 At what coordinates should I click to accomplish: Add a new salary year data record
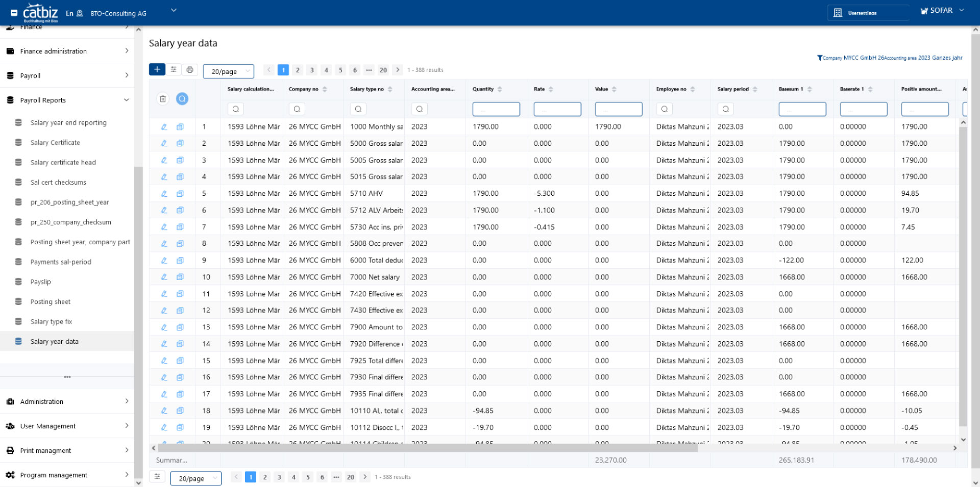pos(157,69)
